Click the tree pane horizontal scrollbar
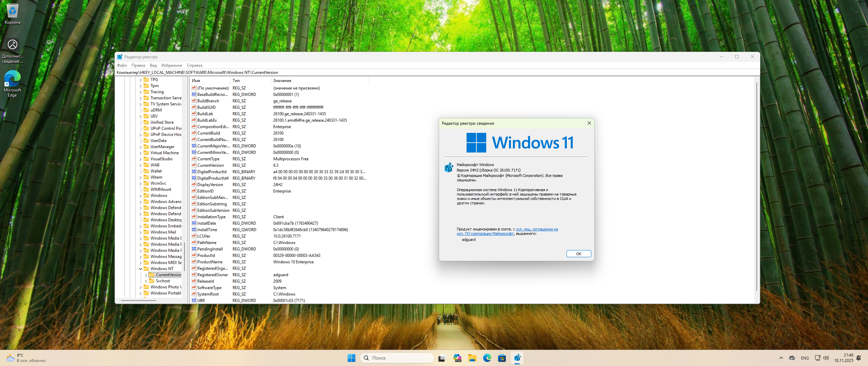 click(138, 301)
